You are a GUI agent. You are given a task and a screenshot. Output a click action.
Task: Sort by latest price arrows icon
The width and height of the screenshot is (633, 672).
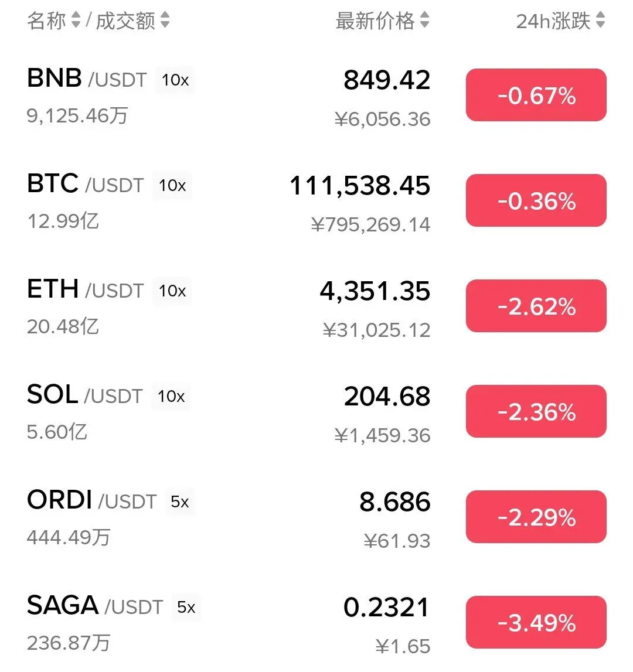[424, 20]
